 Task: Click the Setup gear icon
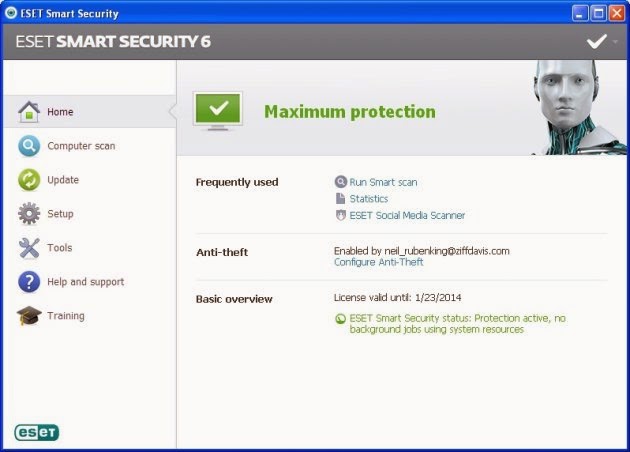pyautogui.click(x=29, y=214)
